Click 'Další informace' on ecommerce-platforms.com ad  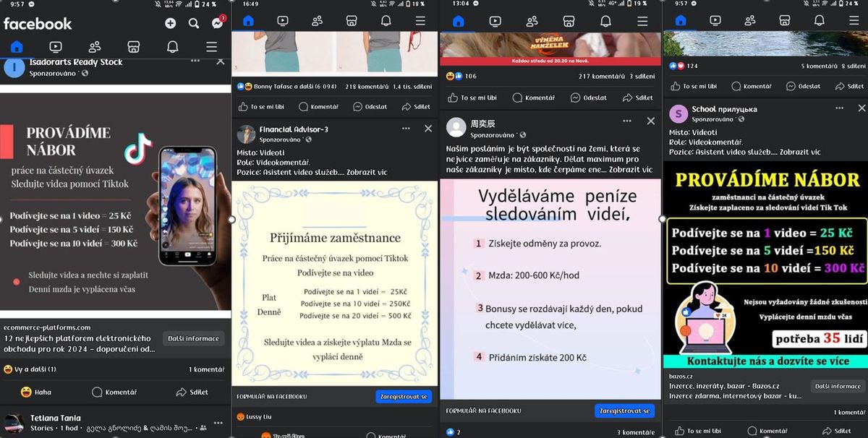pos(193,339)
